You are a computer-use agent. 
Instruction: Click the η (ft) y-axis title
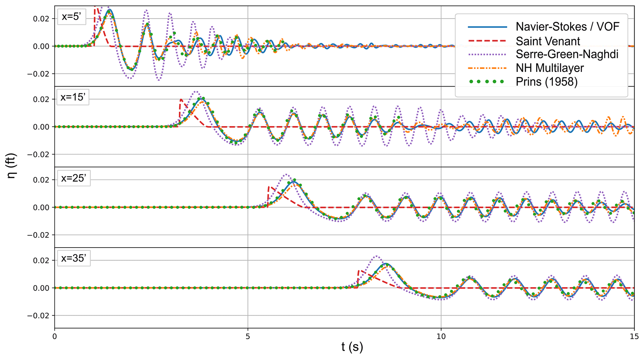click(12, 166)
